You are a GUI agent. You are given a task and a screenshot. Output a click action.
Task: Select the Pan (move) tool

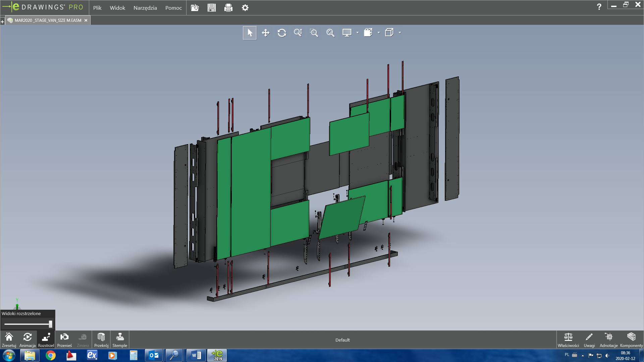266,33
